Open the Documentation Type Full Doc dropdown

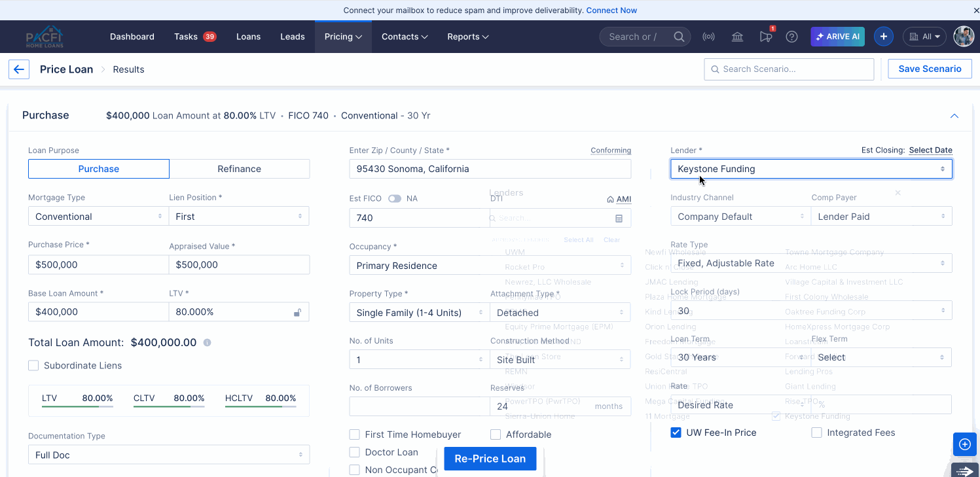[x=169, y=455]
